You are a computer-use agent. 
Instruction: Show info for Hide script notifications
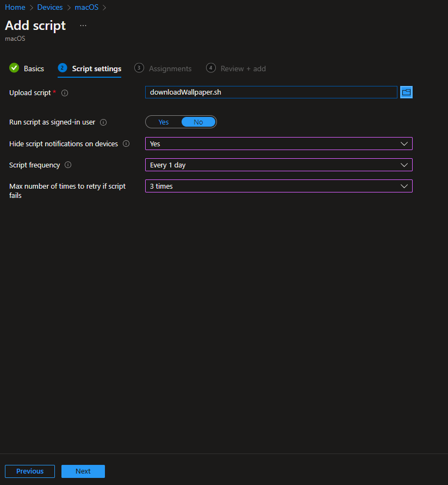126,144
